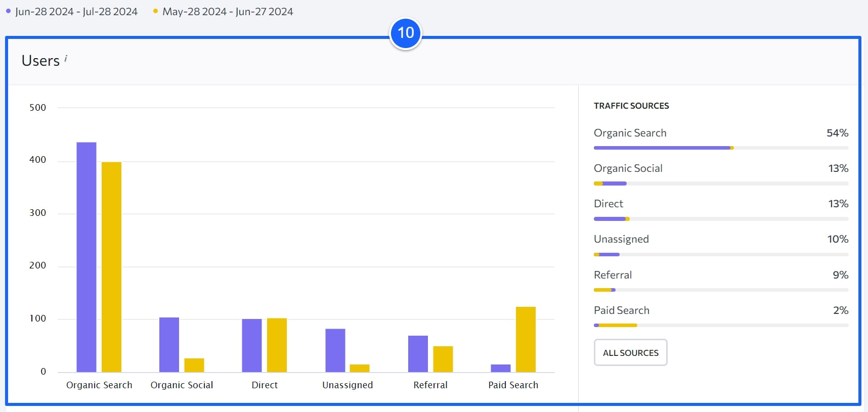Viewport: 868px width, 412px height.
Task: Click the 13% value for Direct
Action: [x=838, y=204]
